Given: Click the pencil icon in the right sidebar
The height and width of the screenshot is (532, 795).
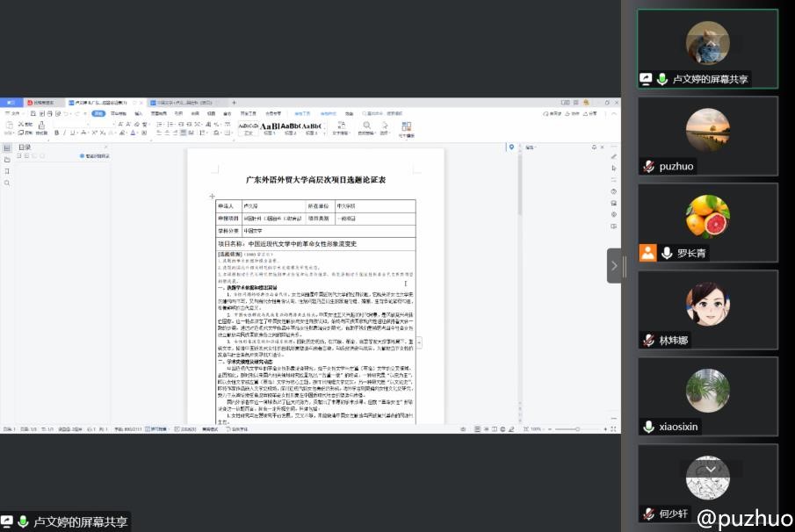Looking at the screenshot, I should 614,156.
